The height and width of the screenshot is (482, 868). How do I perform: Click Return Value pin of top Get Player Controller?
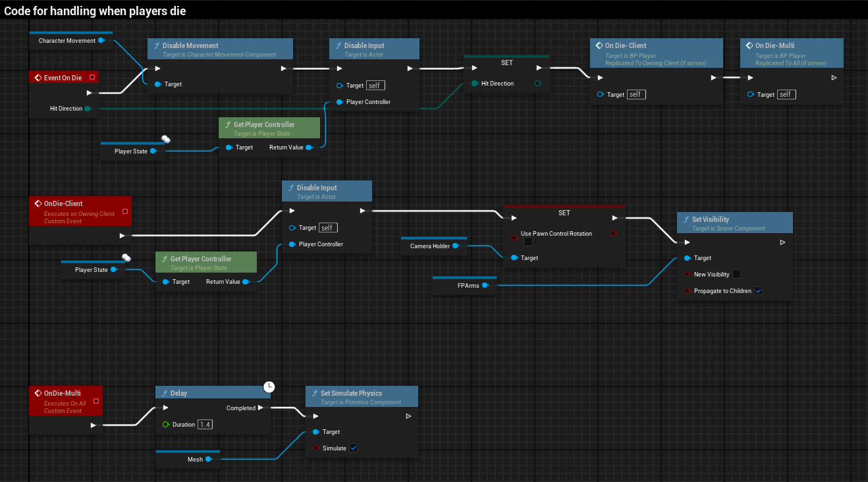coord(309,147)
